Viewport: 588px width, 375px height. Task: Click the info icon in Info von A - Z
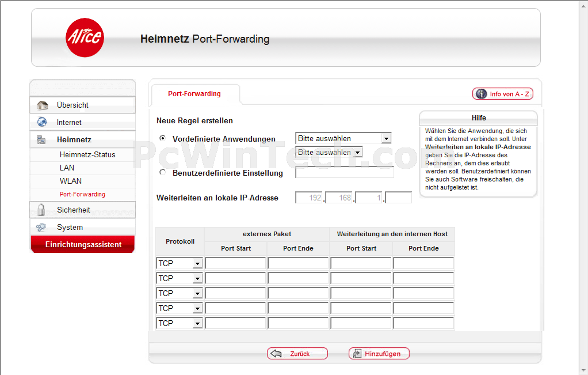[482, 94]
